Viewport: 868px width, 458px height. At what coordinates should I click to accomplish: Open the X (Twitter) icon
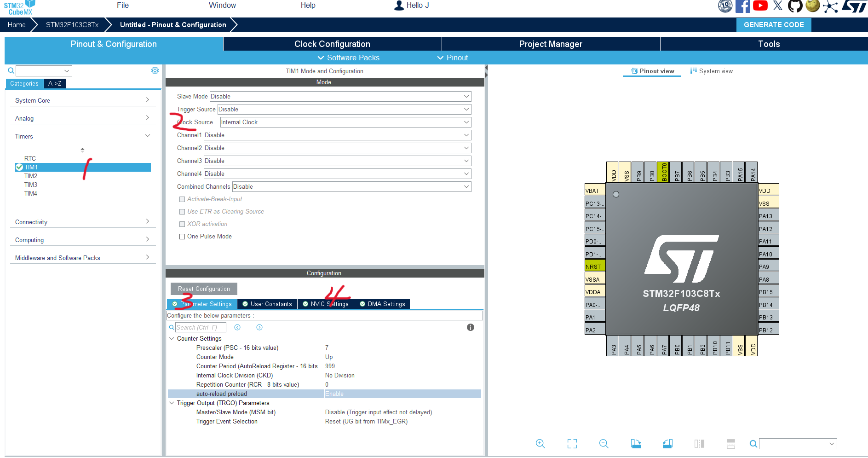[777, 6]
